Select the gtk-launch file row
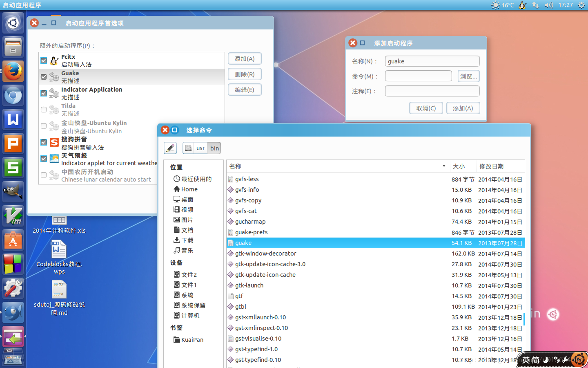588x368 pixels. [x=375, y=285]
